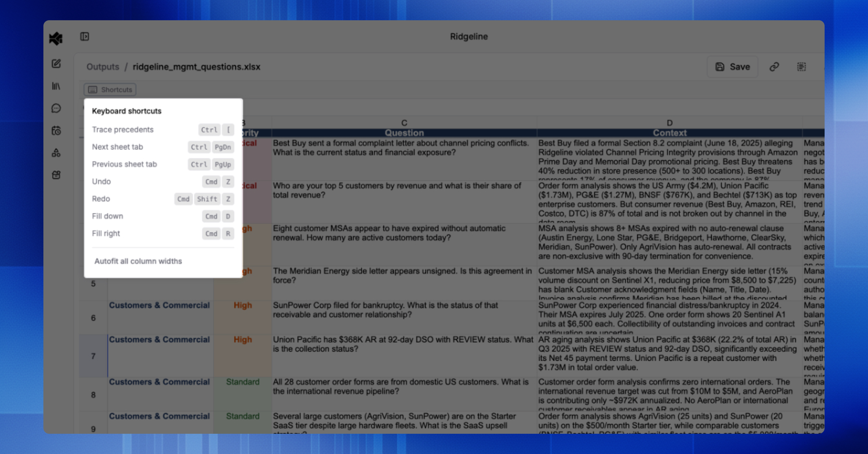868x454 pixels.
Task: Click the Redo shortcut row
Action: [x=163, y=199]
